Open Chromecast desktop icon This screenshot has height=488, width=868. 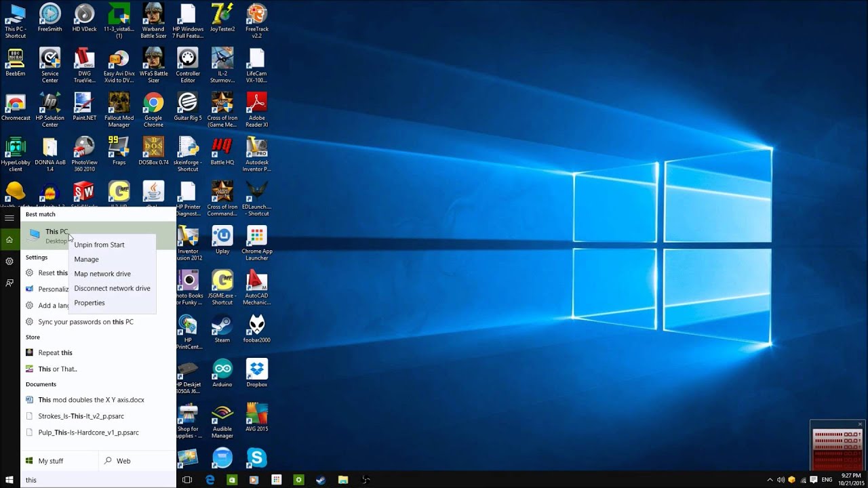(15, 107)
